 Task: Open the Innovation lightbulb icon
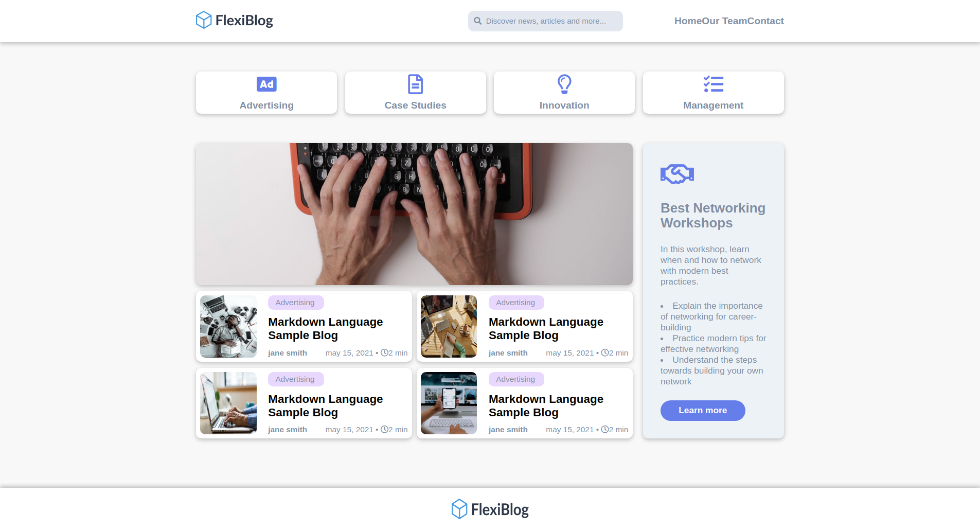(x=564, y=84)
